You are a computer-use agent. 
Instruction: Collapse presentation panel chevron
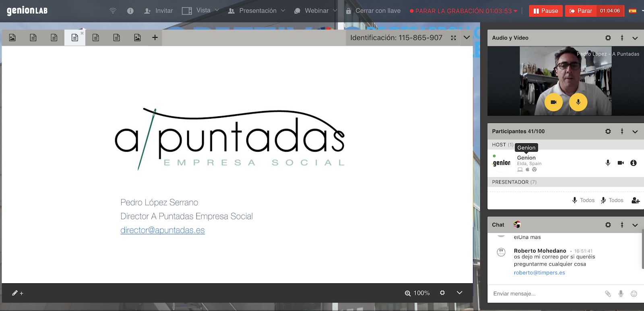[x=466, y=37]
